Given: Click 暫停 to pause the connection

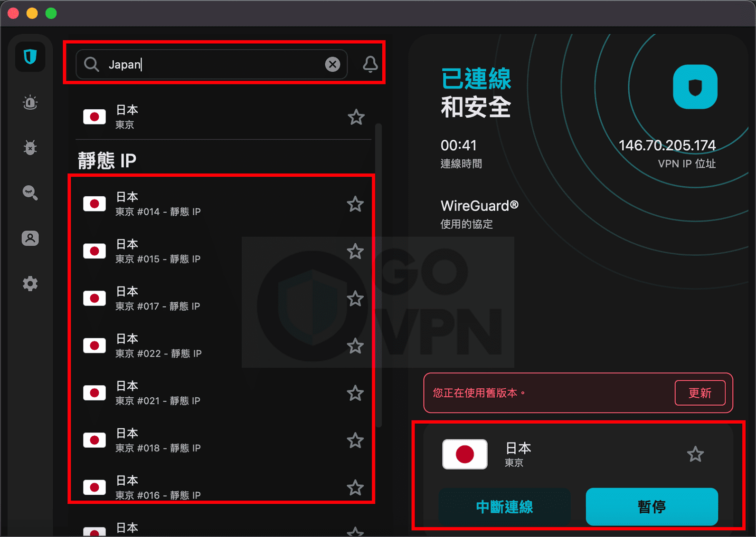Looking at the screenshot, I should [x=652, y=507].
